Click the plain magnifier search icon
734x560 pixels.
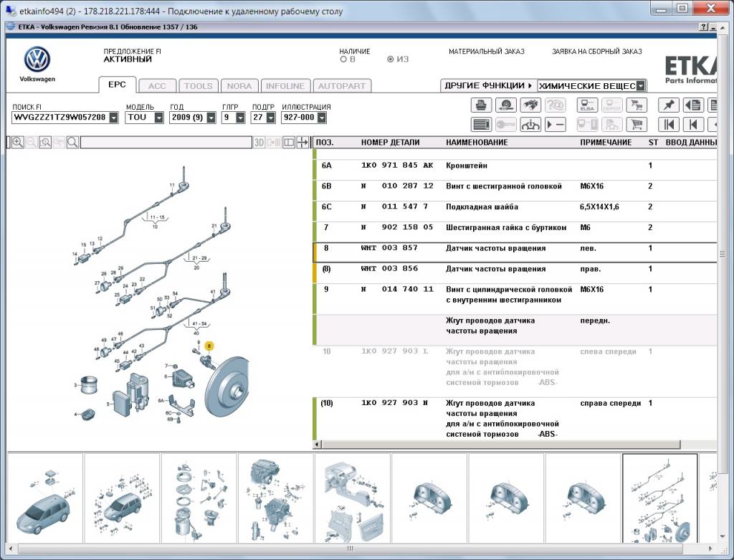click(x=72, y=143)
